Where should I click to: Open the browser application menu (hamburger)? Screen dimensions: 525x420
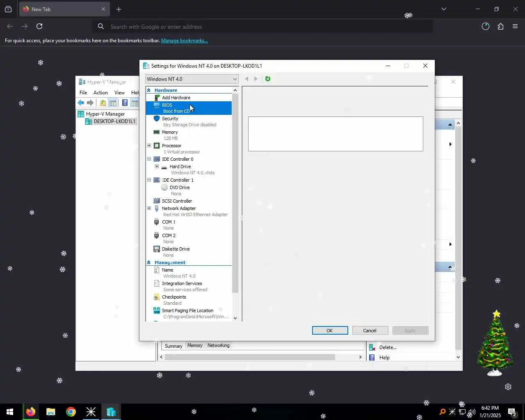(x=515, y=26)
